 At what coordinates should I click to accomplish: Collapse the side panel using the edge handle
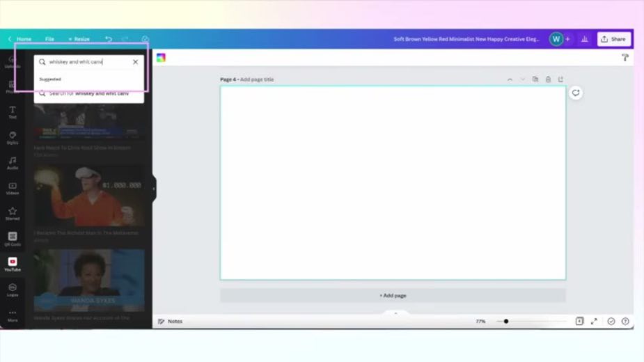pos(154,189)
